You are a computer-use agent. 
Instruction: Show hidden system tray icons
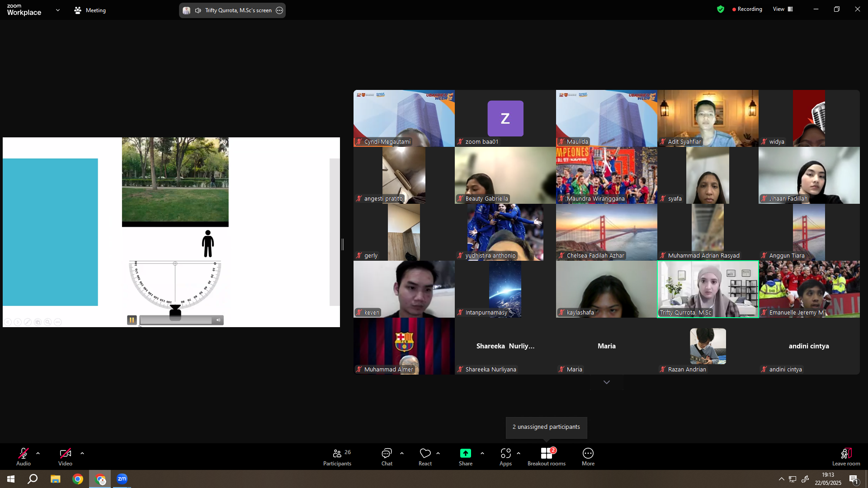tap(781, 479)
